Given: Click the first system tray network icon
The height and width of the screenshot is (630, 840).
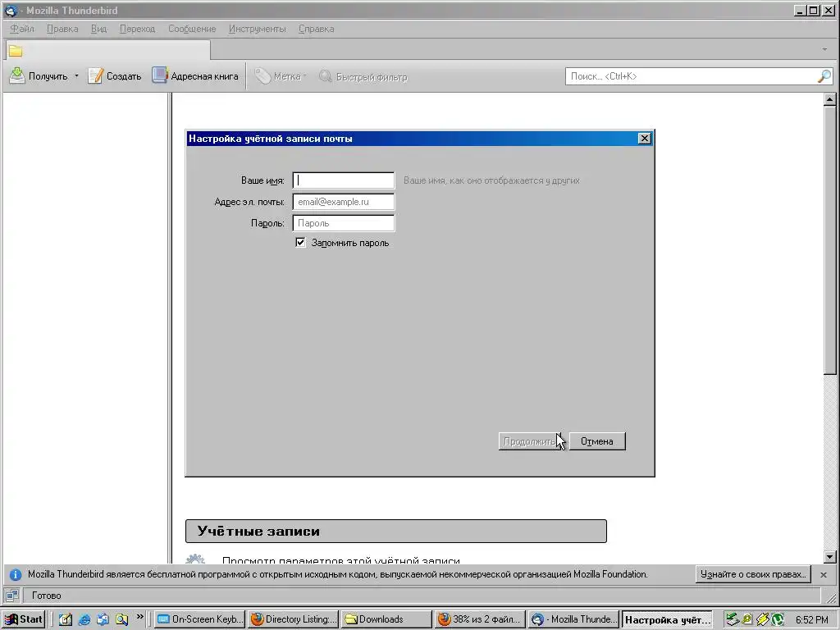Looking at the screenshot, I should pos(732,619).
